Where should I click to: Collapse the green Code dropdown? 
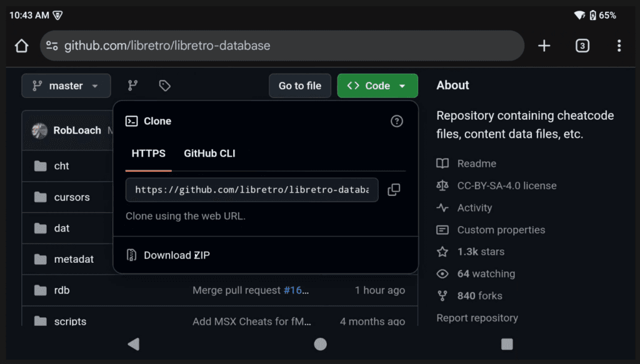coord(377,86)
